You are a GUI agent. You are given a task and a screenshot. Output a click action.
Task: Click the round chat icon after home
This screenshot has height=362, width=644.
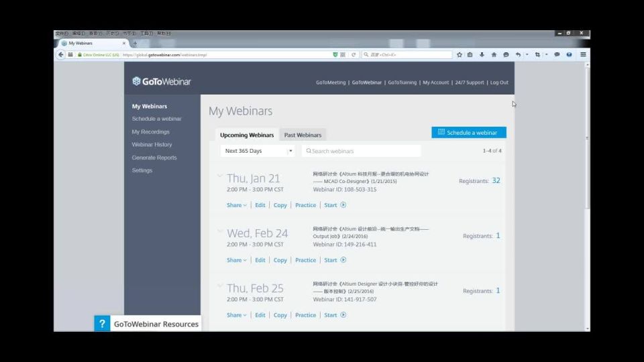pos(506,54)
